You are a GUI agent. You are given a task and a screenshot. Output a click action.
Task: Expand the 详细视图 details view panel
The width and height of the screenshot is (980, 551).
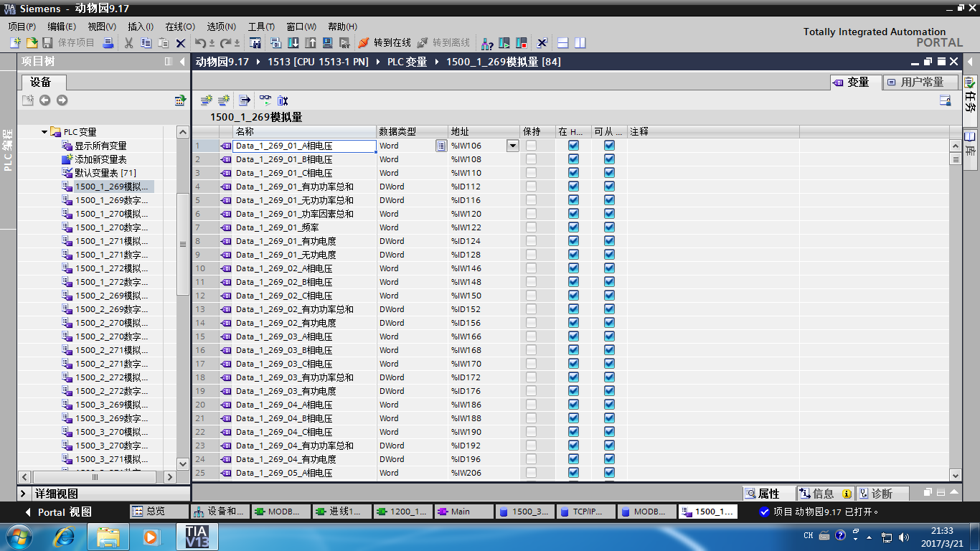(24, 494)
